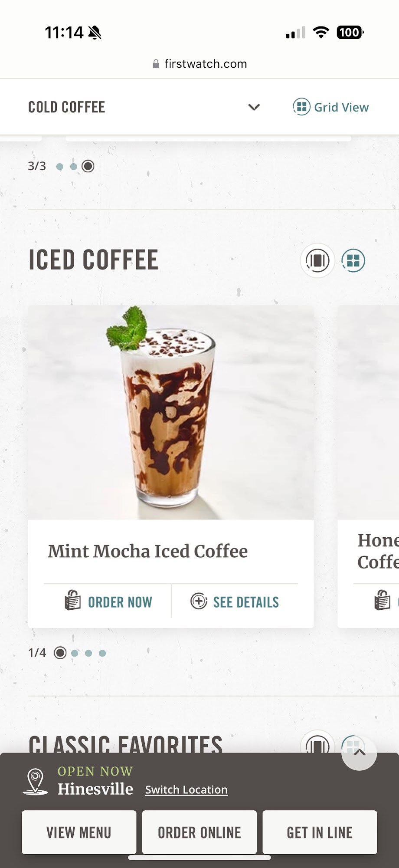Viewport: 399px width, 868px height.
Task: Tap the plus circle icon for details
Action: (199, 601)
